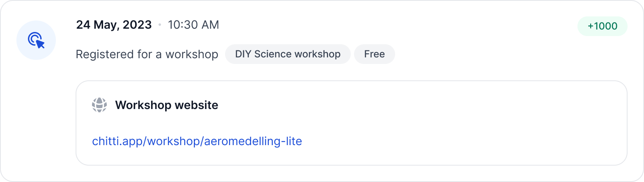644x182 pixels.
Task: Click the year 2023 in the date
Action: coord(138,25)
